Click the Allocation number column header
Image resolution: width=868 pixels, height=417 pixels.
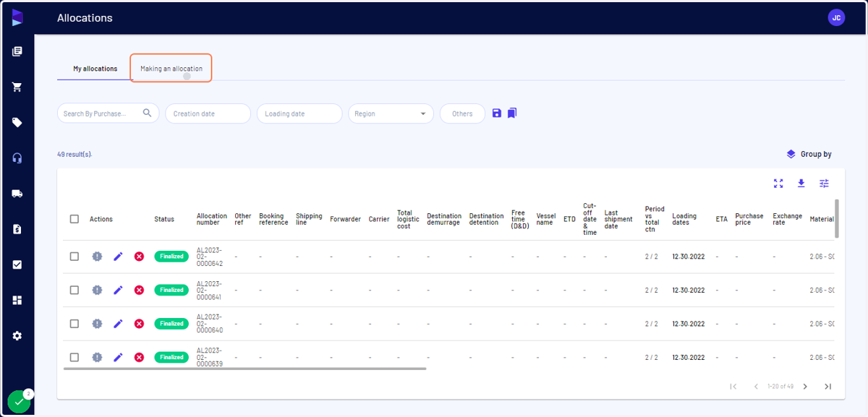pyautogui.click(x=211, y=219)
